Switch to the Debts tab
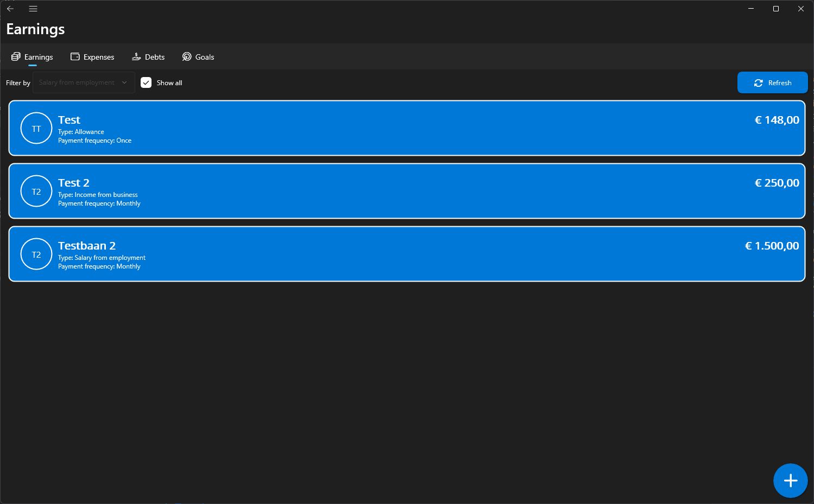Image resolution: width=814 pixels, height=504 pixels. coord(148,57)
